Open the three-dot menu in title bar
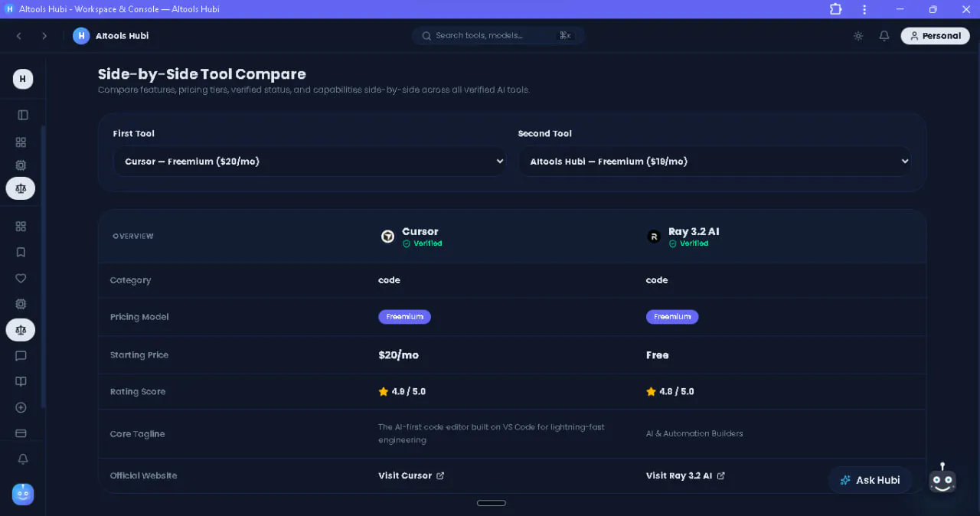Screen dimensions: 980x516 pos(864,9)
